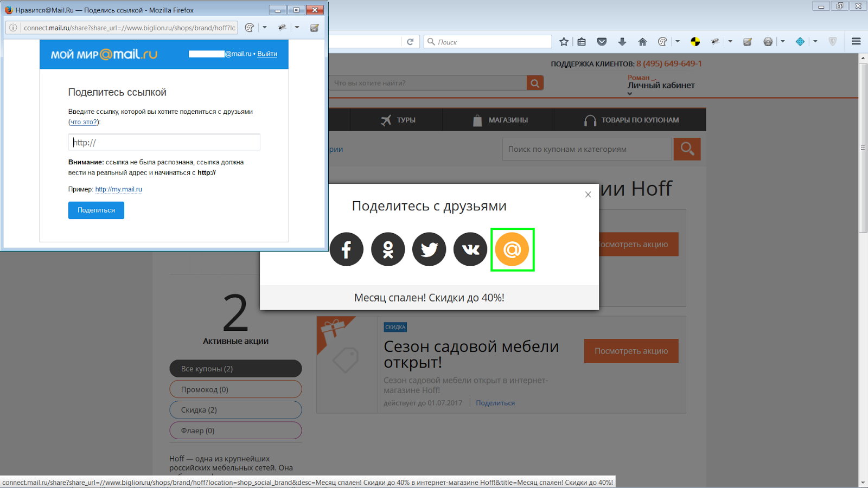Open 'что это?' help link

pyautogui.click(x=84, y=122)
